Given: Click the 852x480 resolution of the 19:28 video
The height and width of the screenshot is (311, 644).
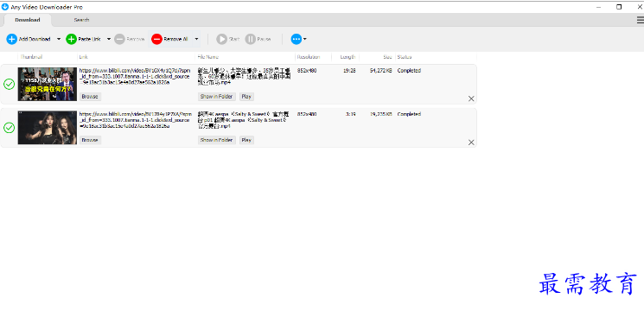Looking at the screenshot, I should click(x=307, y=71).
